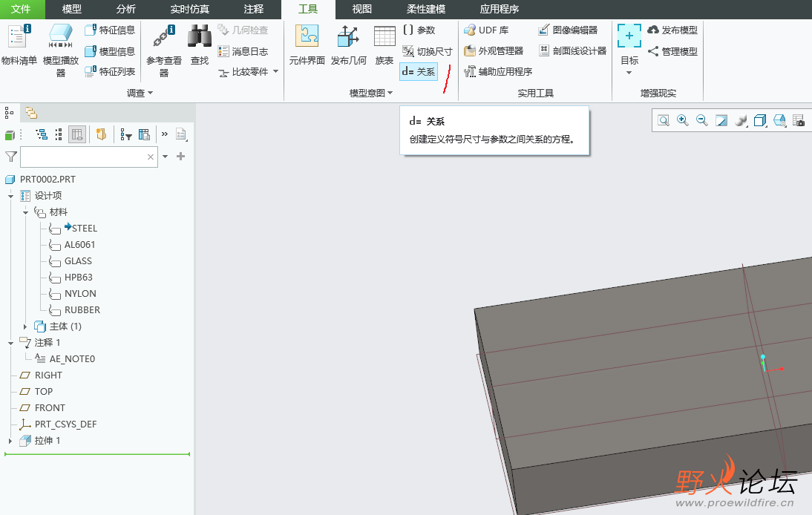Open the Publish Geometry (发布几何) tool
The image size is (812, 515).
pyautogui.click(x=348, y=45)
